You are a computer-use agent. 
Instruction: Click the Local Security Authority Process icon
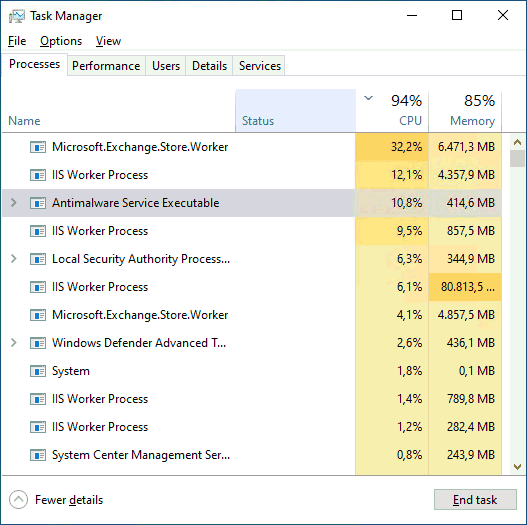pos(38,259)
